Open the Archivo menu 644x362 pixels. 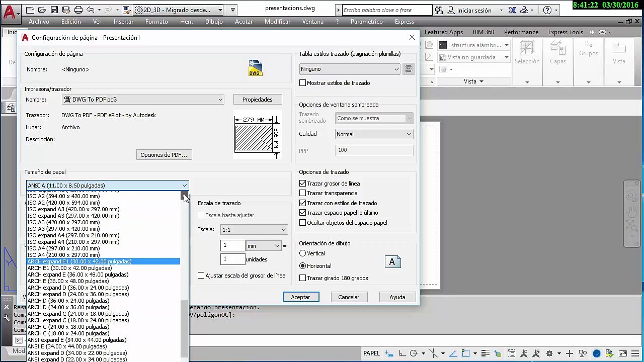[x=39, y=22]
